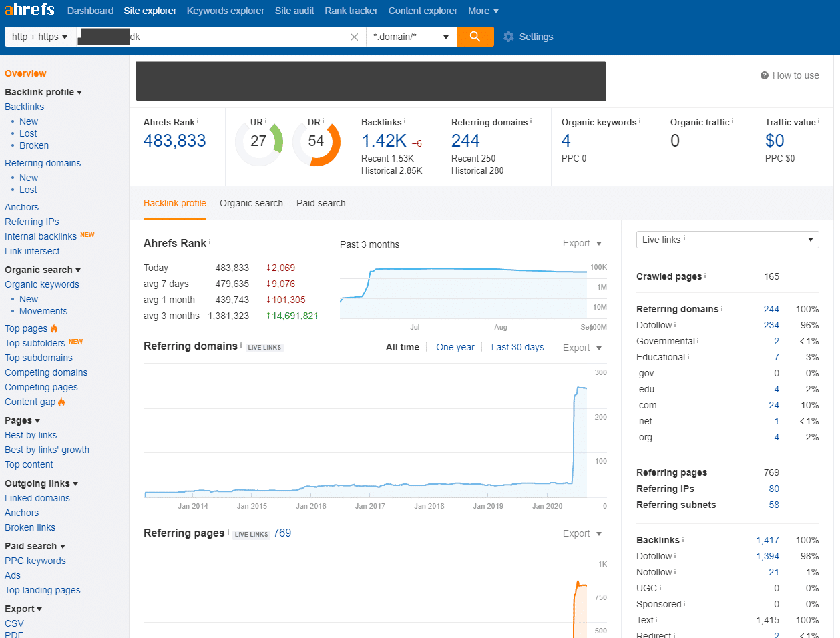Select the Last 30 days range
This screenshot has height=638, width=840.
click(x=517, y=347)
